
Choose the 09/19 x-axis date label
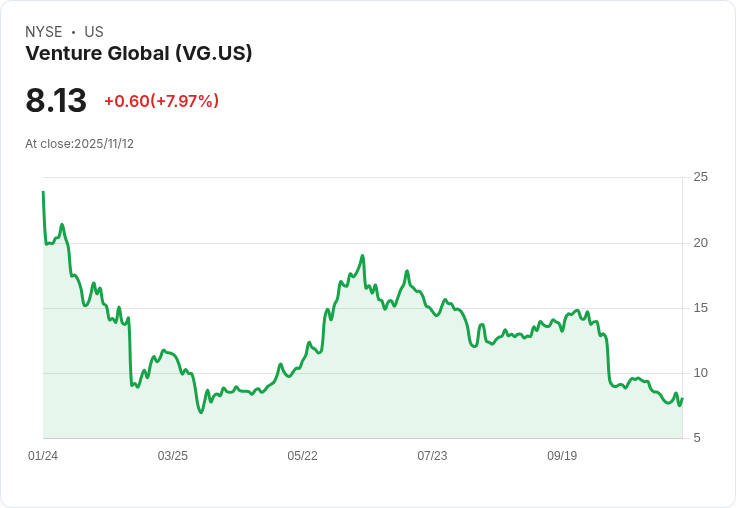pos(562,456)
